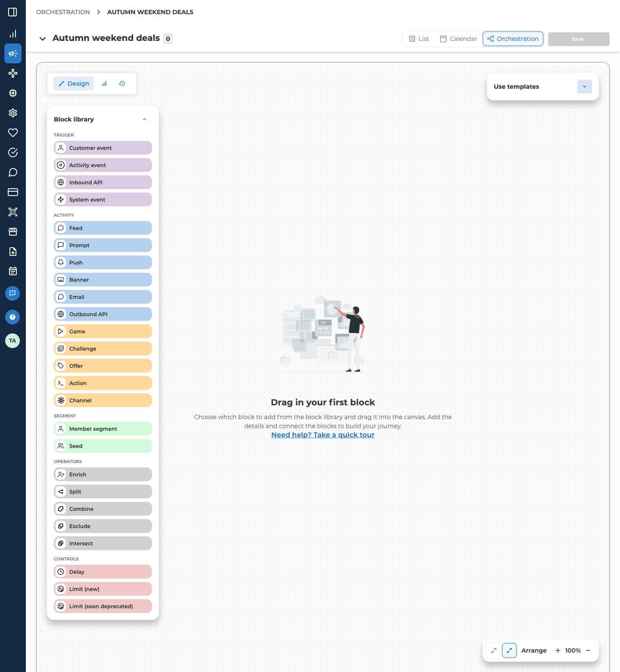This screenshot has height=672, width=620.
Task: Switch to the statistics chart view icon
Action: tap(104, 84)
